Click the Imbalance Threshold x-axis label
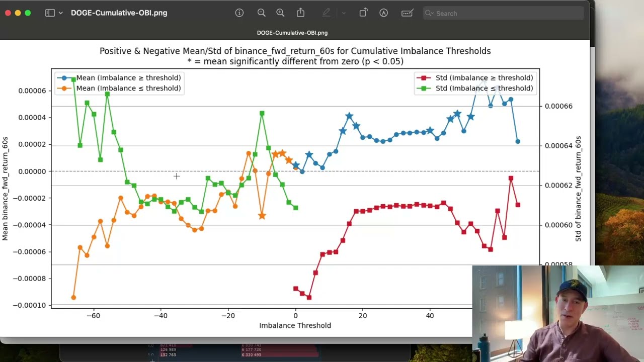 (295, 325)
